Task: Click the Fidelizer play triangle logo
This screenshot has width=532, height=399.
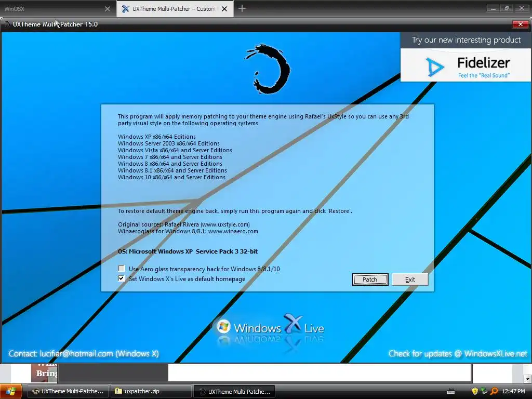Action: [x=435, y=66]
